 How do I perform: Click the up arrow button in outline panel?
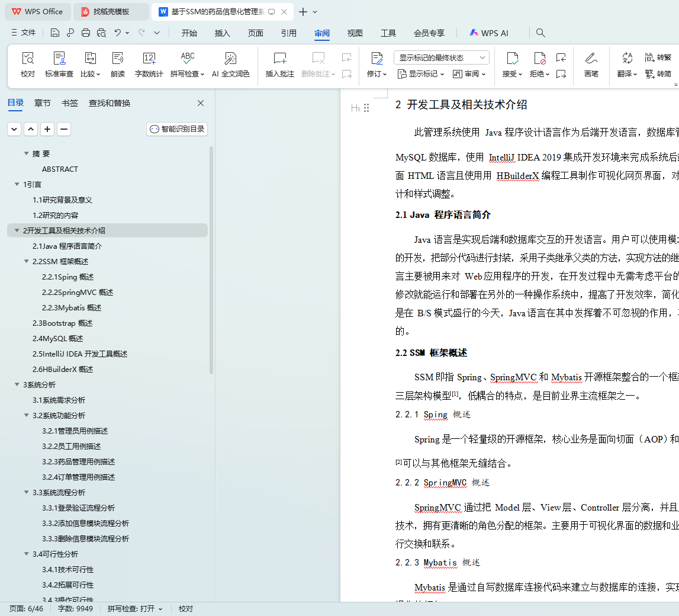pos(31,129)
